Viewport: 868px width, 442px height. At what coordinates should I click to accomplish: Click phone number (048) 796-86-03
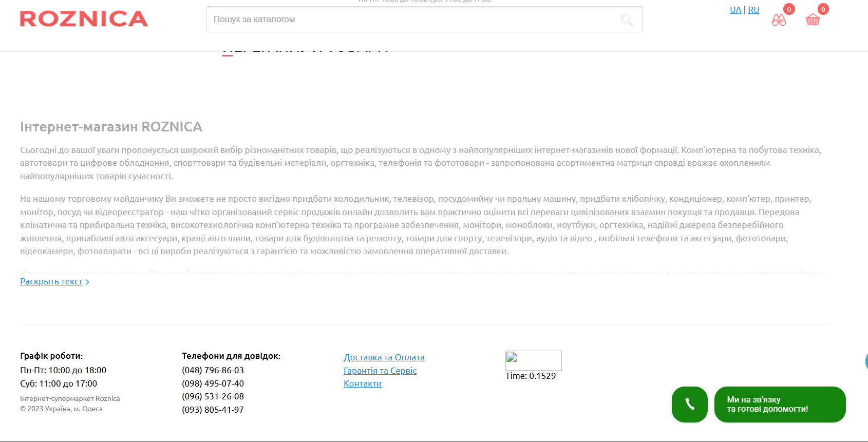(x=213, y=370)
